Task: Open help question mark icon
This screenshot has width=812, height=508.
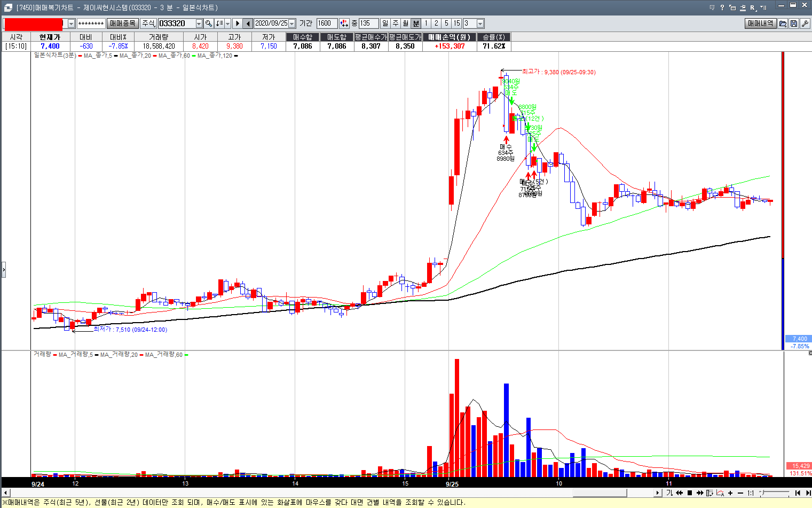Action: click(722, 7)
